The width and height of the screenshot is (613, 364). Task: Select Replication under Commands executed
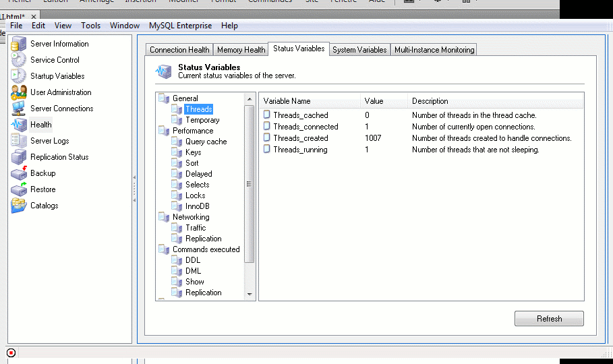tap(203, 293)
